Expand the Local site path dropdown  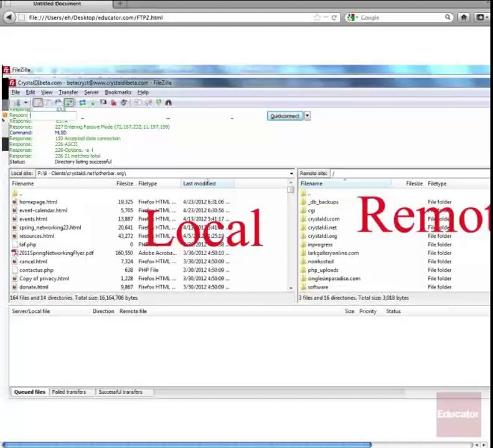click(x=291, y=173)
